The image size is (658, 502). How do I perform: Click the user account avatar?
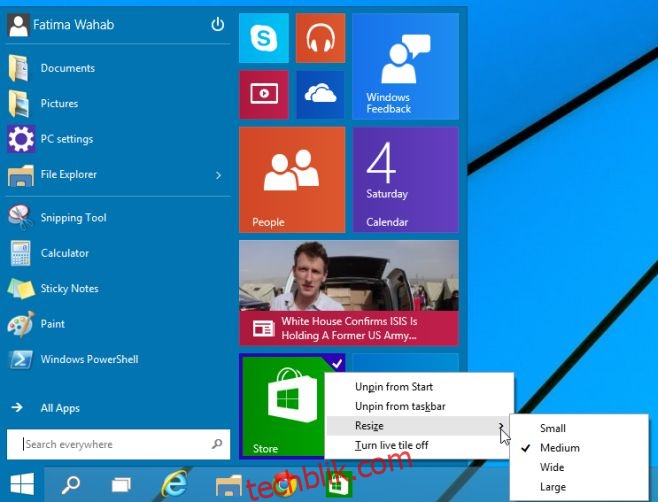(x=18, y=25)
